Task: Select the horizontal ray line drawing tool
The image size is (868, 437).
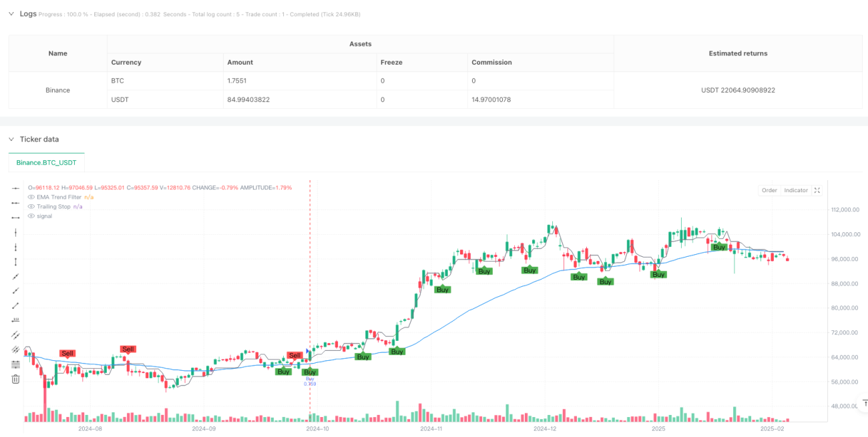Action: point(15,203)
